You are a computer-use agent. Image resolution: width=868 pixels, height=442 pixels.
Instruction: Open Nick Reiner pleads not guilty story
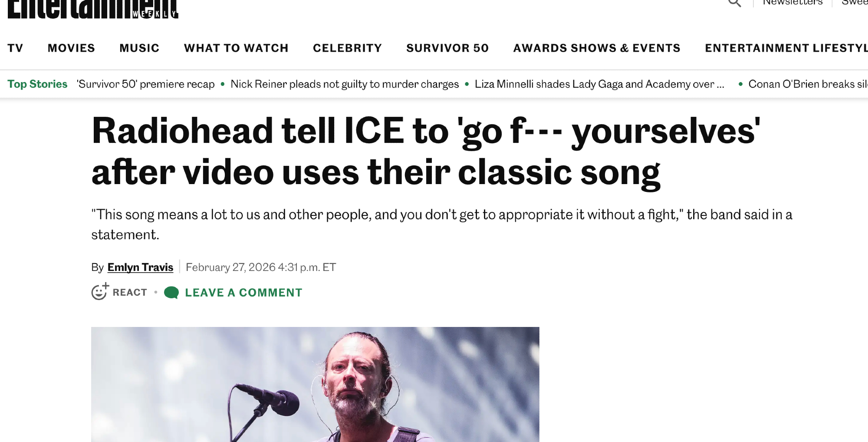(345, 84)
